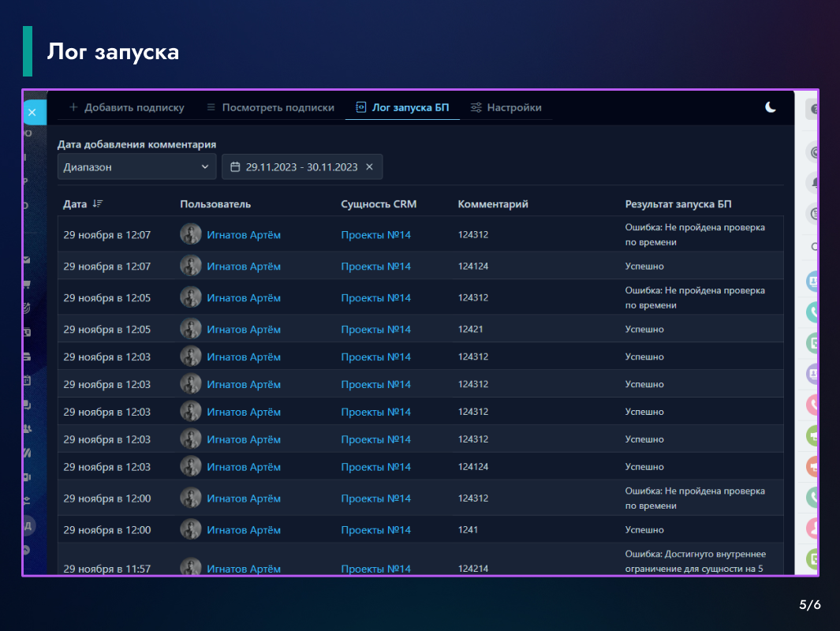The image size is (840, 631).
Task: Open Проекты №14 in the 12:03 row with comment 124124
Action: (376, 467)
